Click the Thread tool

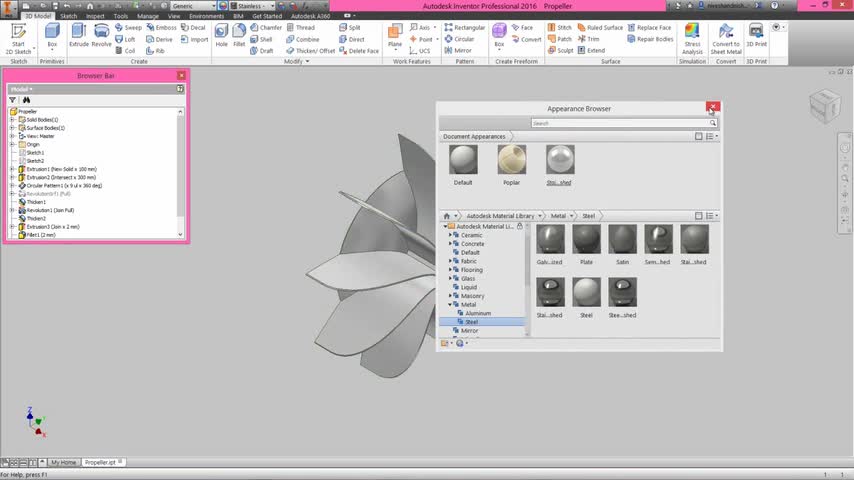click(301, 27)
